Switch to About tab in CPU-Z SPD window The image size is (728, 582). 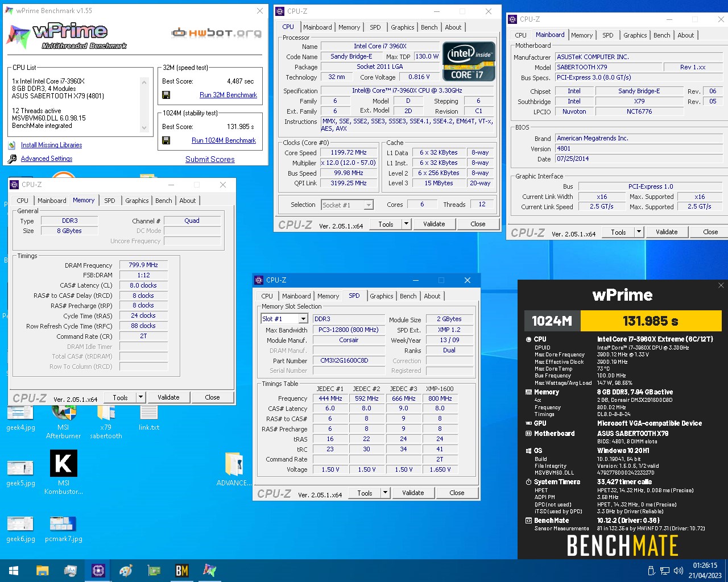click(x=432, y=296)
